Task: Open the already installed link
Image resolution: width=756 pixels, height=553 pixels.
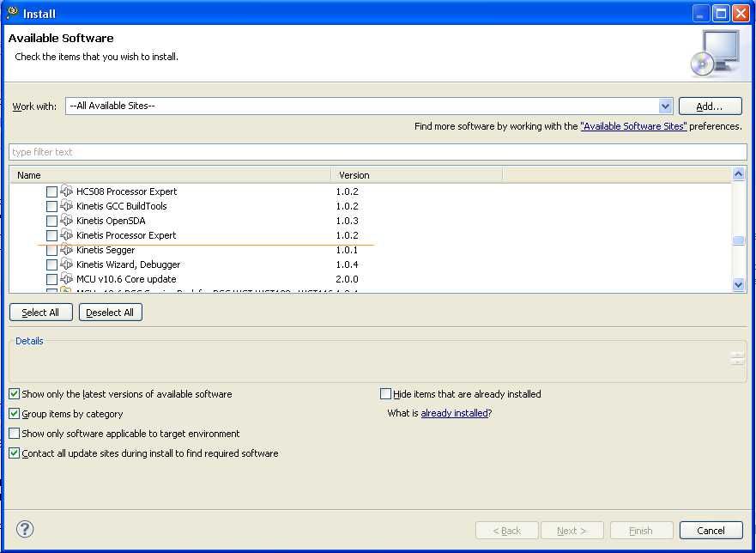Action: coord(454,413)
